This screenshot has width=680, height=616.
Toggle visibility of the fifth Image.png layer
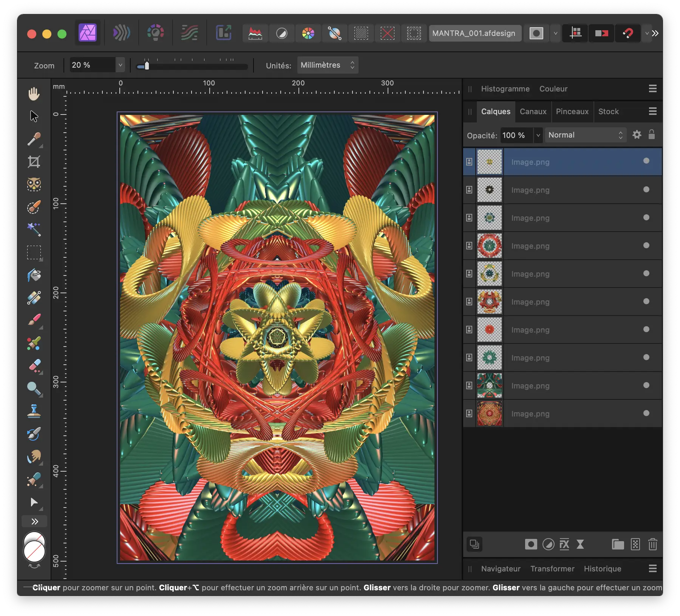point(646,273)
